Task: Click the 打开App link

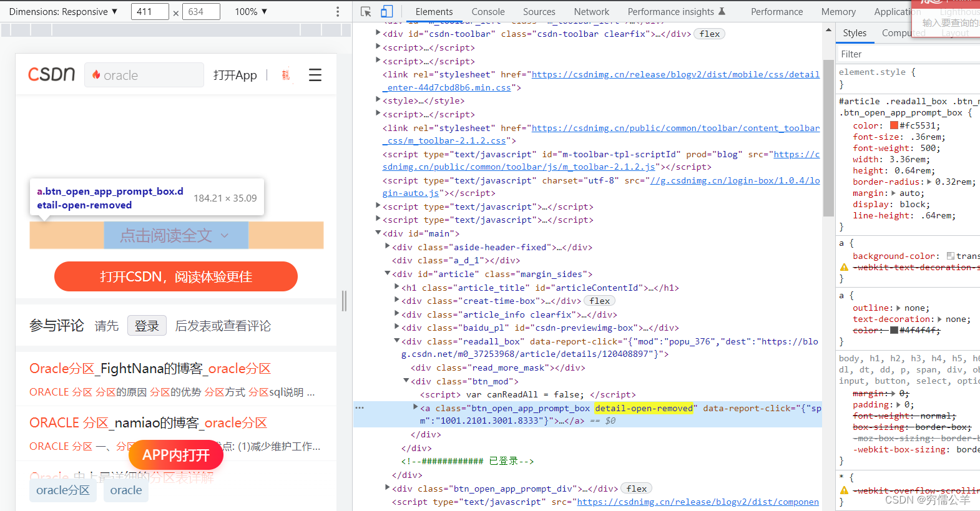Action: (x=235, y=75)
